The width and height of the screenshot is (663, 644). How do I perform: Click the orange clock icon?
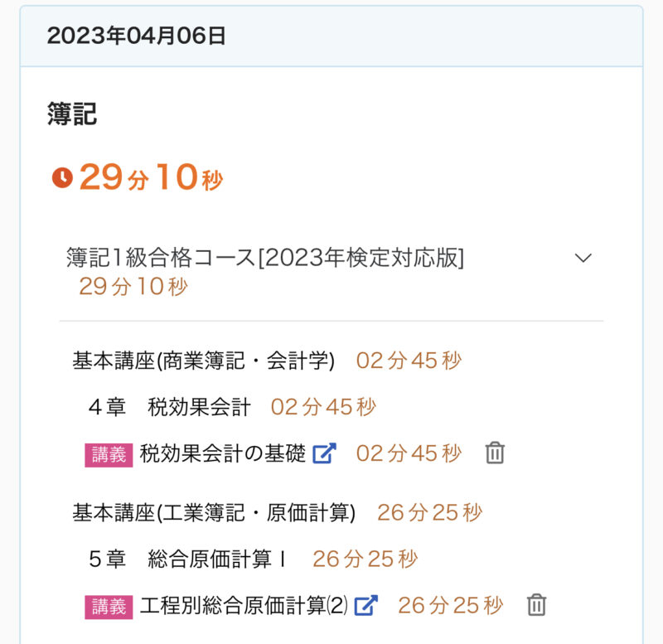[62, 178]
